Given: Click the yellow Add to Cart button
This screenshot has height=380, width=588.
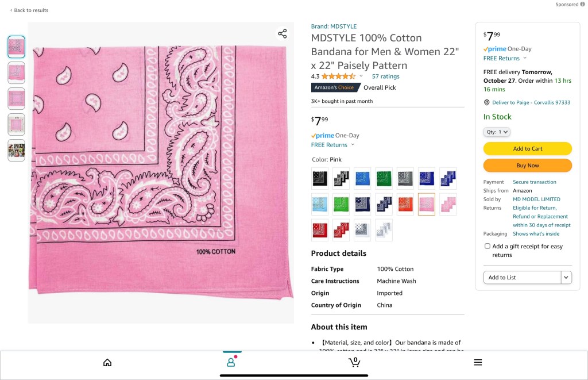Looking at the screenshot, I should [x=527, y=149].
